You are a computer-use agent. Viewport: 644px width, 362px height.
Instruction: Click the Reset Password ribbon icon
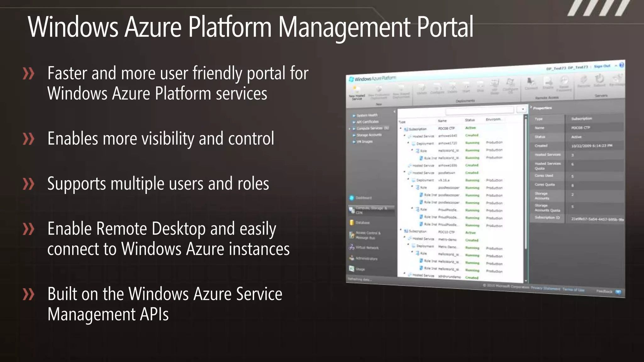(564, 80)
